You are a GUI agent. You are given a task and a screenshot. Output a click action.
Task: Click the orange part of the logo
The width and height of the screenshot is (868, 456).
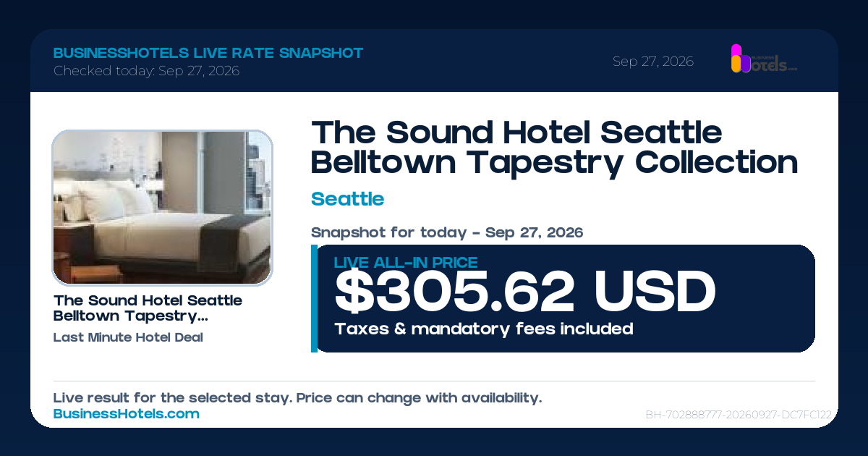tap(736, 64)
